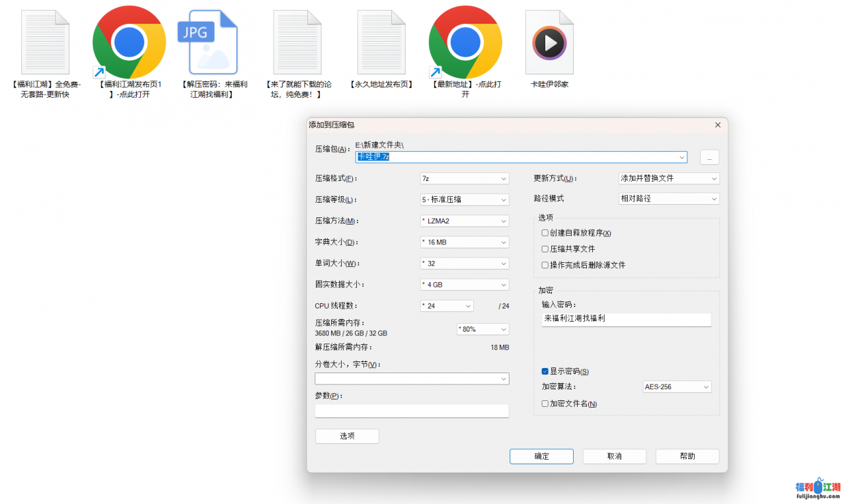Click the 确定 button

(541, 456)
